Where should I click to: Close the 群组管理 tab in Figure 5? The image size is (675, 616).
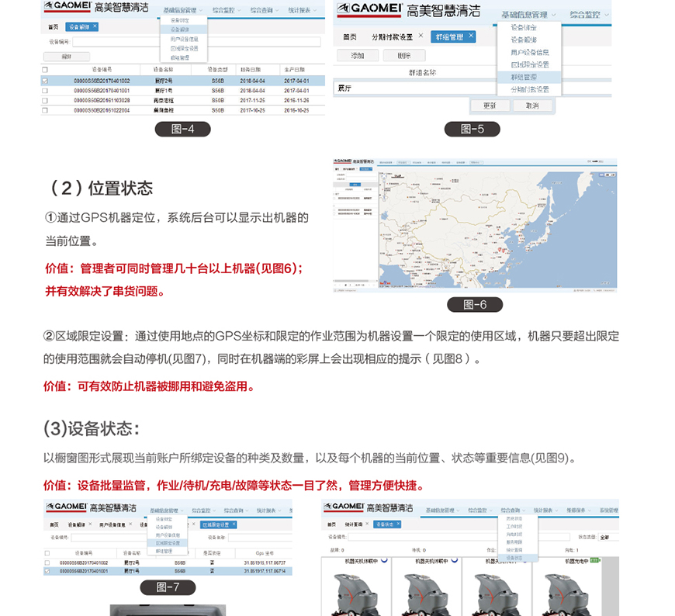tap(471, 35)
